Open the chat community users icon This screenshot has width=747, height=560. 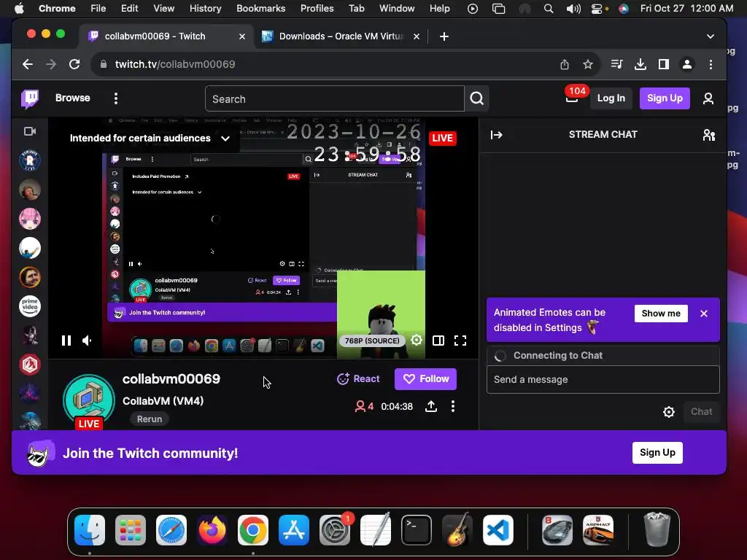(x=709, y=135)
